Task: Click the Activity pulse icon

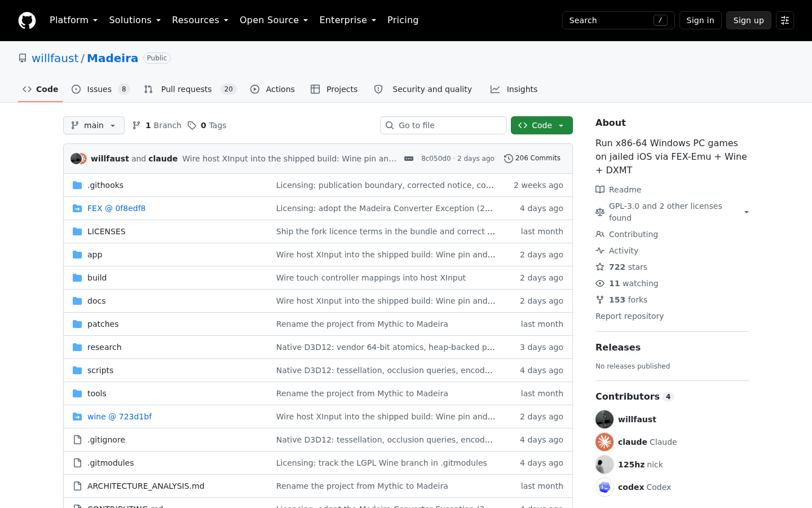Action: point(600,251)
